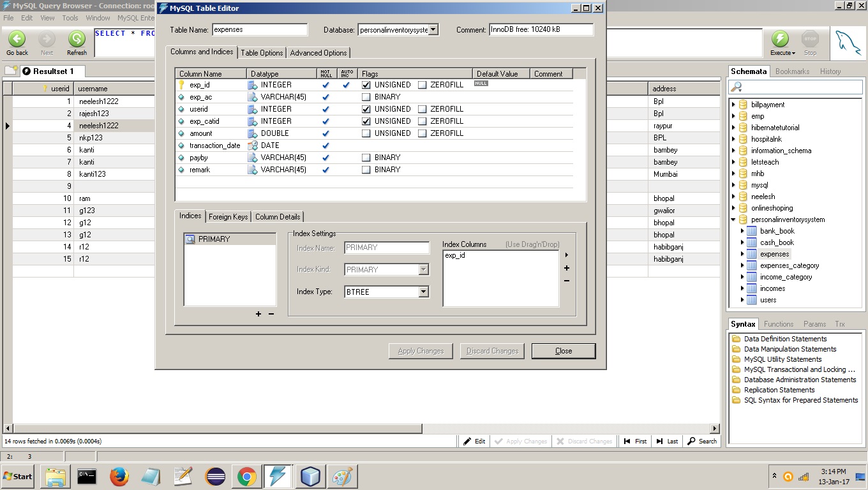Expand the mysql schema node

pos(733,185)
